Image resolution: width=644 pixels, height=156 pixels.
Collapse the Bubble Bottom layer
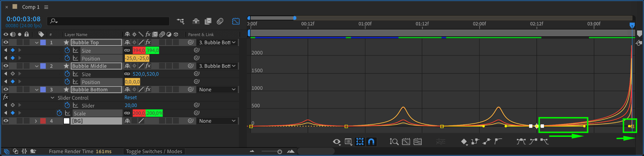[x=36, y=90]
